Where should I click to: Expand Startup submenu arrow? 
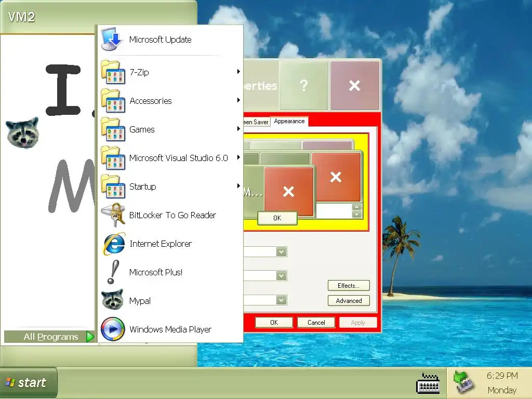tap(238, 185)
